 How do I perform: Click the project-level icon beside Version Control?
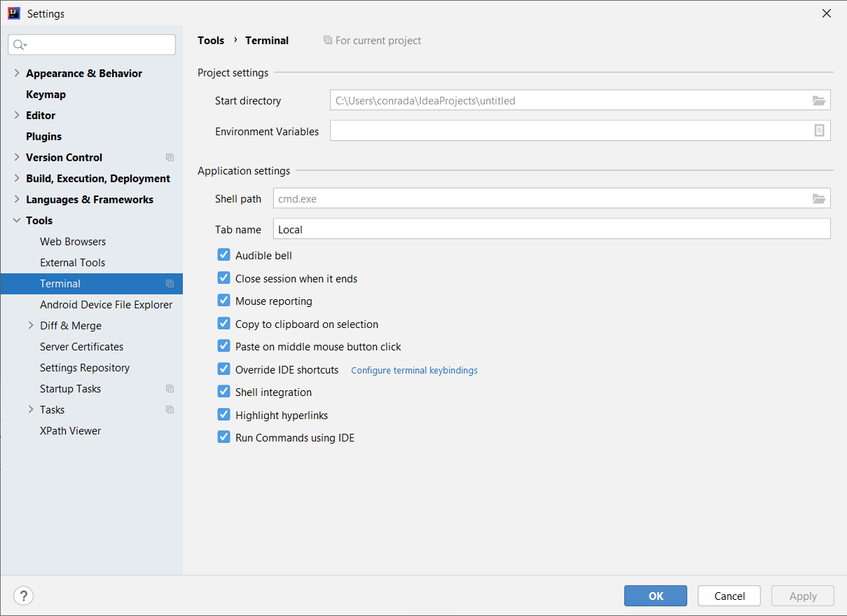[x=170, y=158]
